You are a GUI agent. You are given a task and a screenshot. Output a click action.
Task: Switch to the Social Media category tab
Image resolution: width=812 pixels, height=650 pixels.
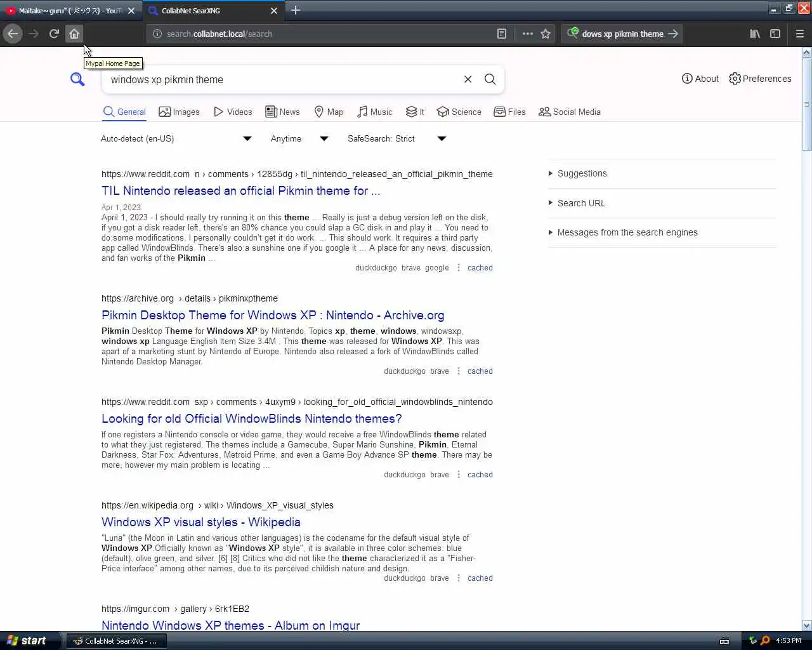point(569,112)
